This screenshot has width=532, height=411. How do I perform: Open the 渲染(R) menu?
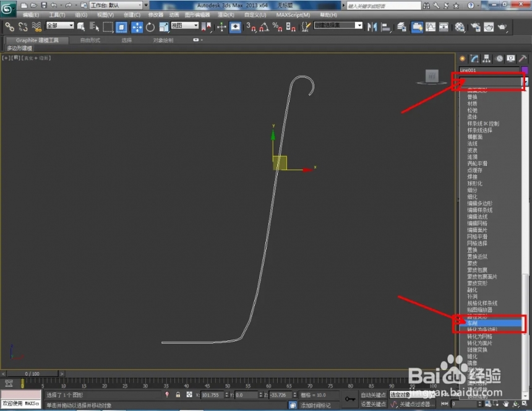pos(226,15)
